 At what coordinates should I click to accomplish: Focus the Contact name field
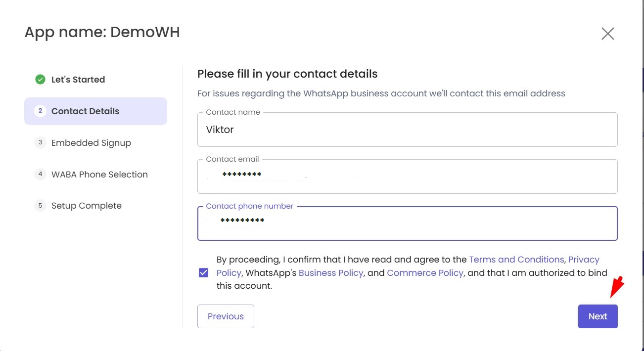(x=407, y=130)
